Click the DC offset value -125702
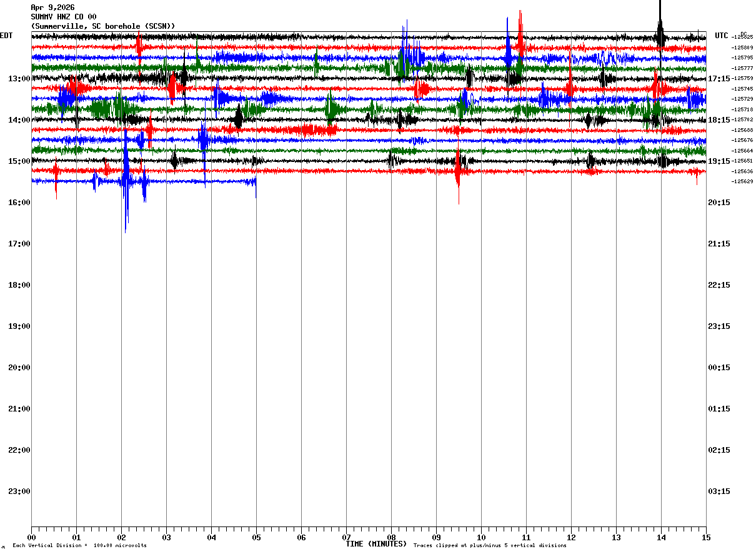This screenshot has height=554, width=756. tap(742, 120)
